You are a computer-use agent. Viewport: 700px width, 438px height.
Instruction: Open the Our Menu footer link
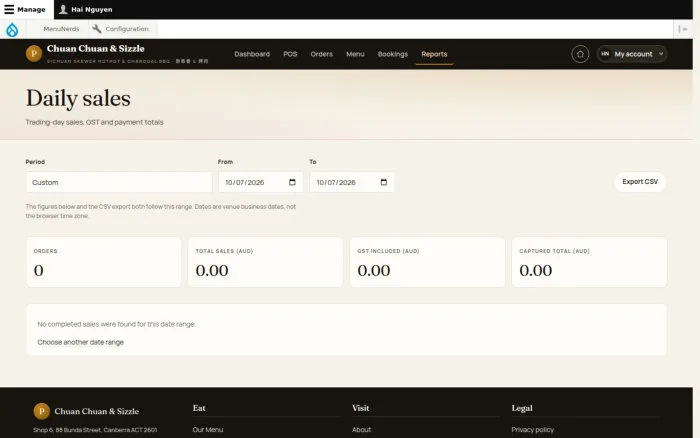point(208,430)
